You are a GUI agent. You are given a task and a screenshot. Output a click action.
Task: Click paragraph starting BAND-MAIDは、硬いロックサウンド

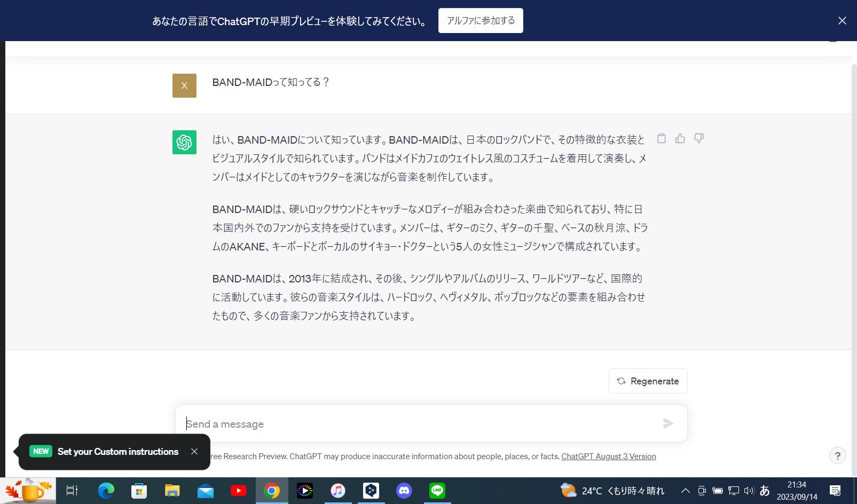(430, 228)
